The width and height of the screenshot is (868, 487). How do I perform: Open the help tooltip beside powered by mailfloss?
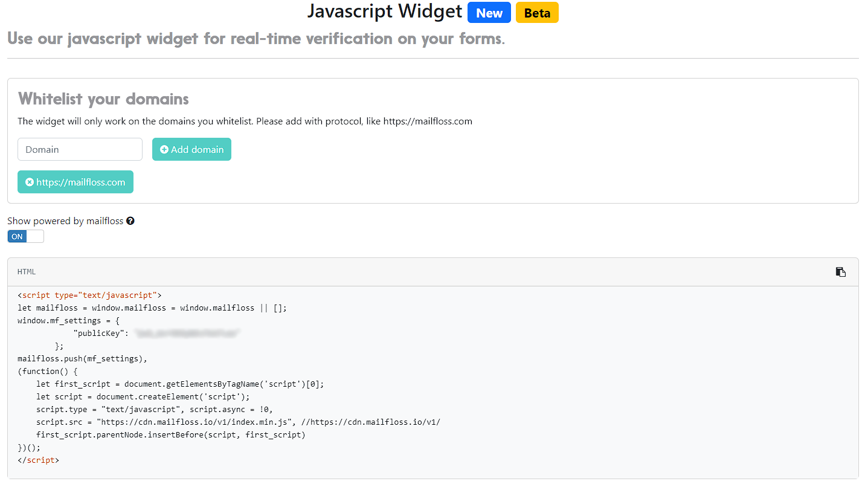point(130,221)
